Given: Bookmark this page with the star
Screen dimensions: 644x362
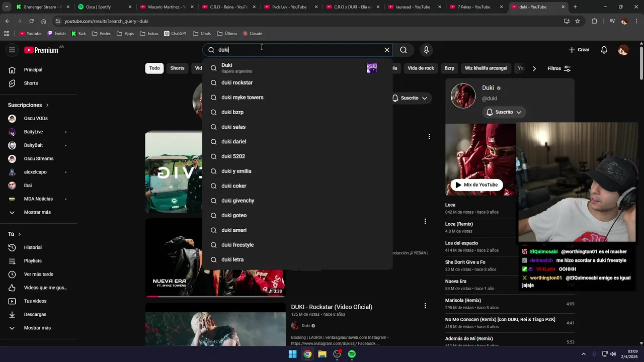Looking at the screenshot, I should coord(578,21).
